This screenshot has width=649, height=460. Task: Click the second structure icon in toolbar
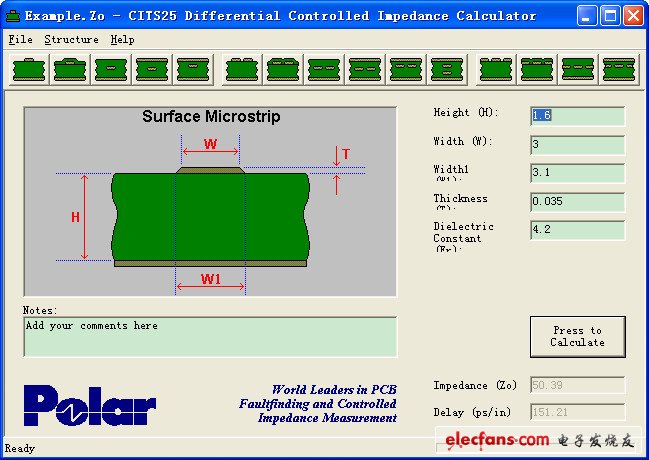[x=68, y=69]
